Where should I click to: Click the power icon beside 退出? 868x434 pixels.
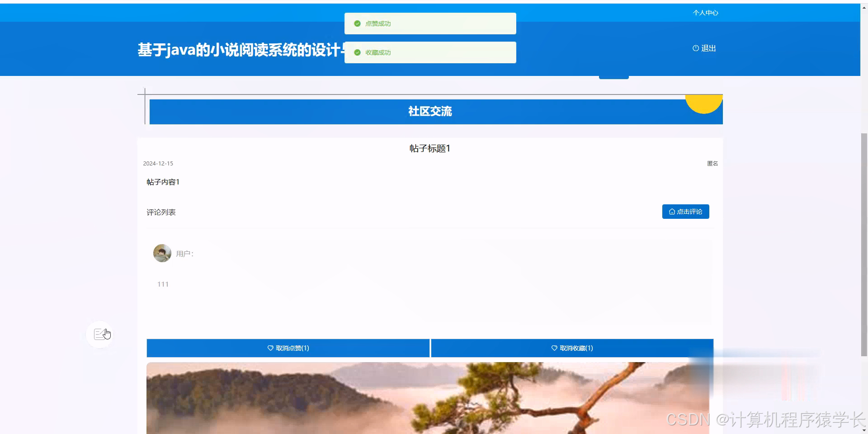tap(695, 48)
